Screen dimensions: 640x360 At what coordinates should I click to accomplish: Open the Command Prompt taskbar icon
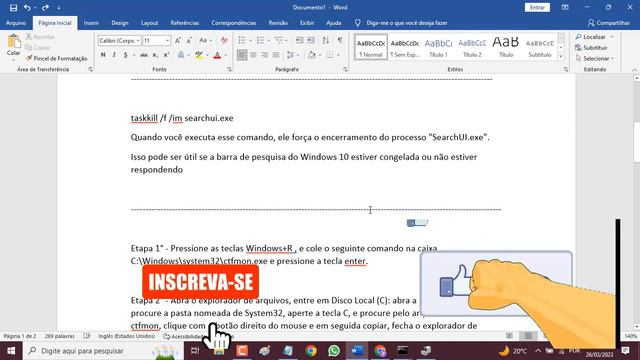point(402,351)
